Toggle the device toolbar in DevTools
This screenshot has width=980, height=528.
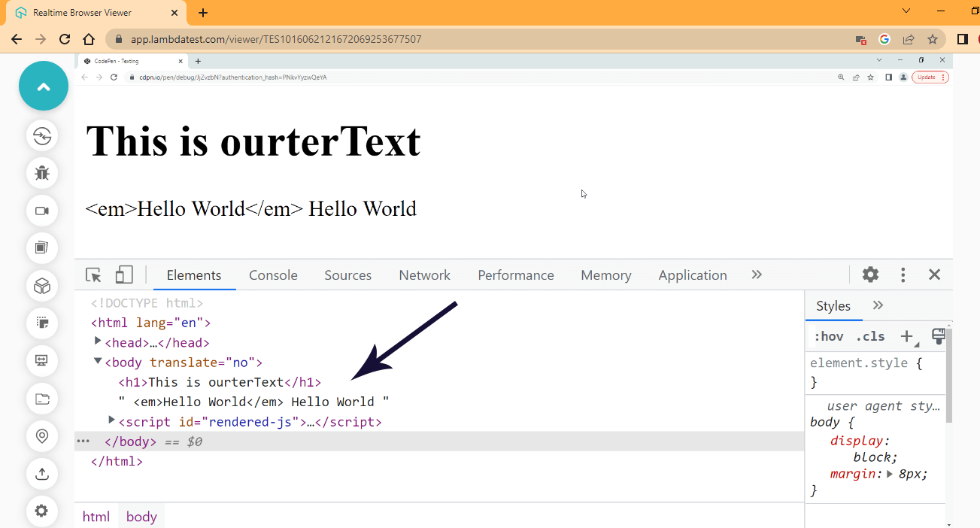pyautogui.click(x=123, y=275)
